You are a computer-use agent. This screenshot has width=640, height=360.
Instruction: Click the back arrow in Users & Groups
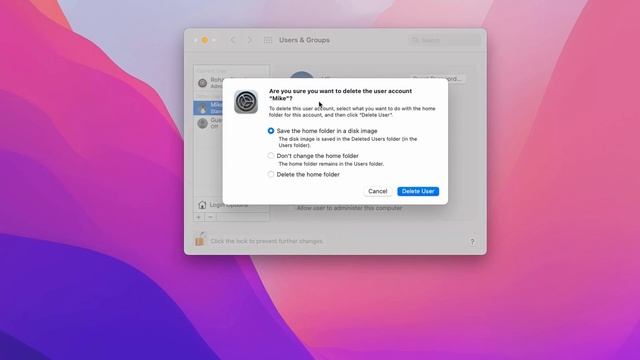point(233,40)
